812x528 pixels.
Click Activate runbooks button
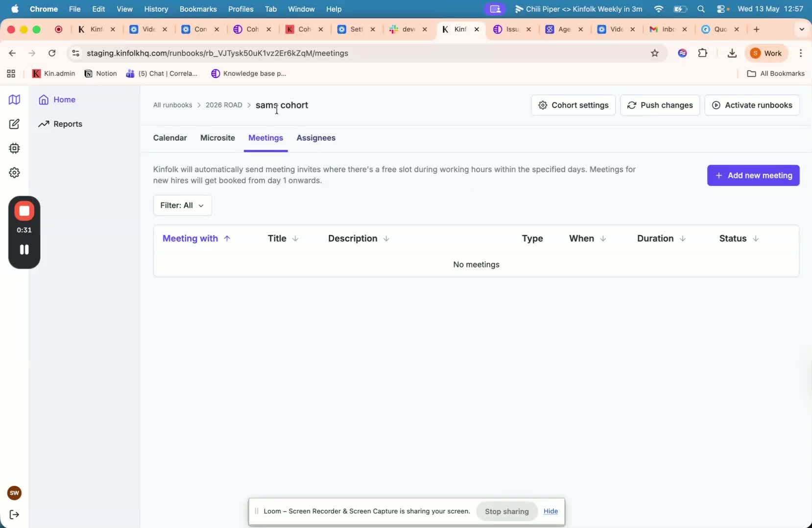(752, 105)
